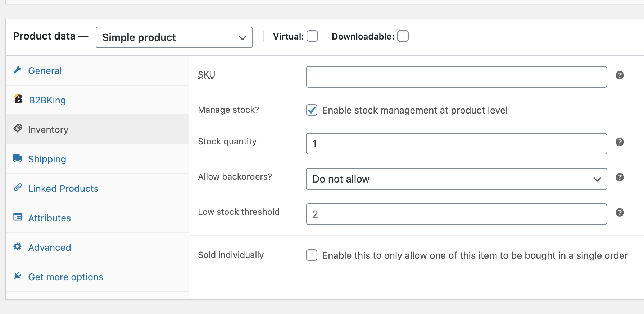
Task: Open the Attributes tab
Action: point(97,218)
